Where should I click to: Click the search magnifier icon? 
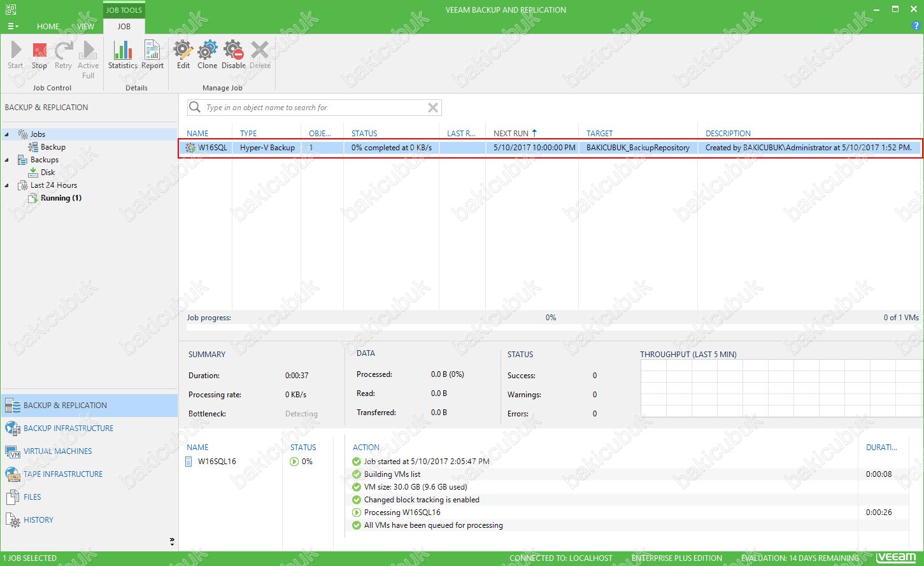pos(195,108)
